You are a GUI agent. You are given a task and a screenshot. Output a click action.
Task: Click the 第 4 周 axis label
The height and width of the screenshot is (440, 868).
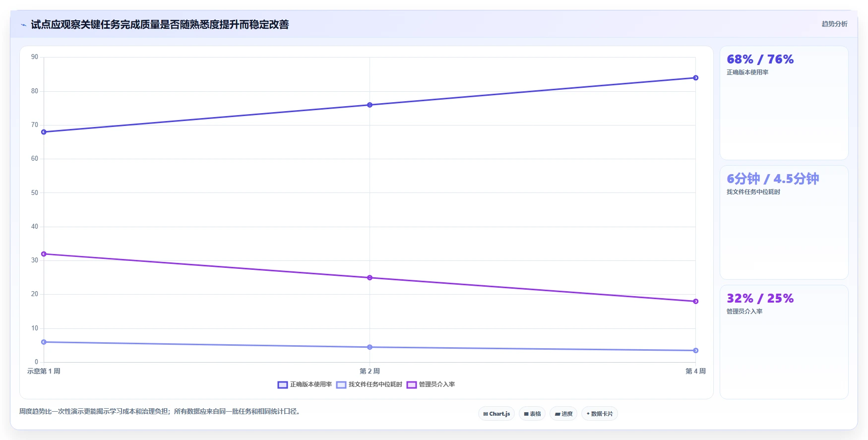pos(695,371)
